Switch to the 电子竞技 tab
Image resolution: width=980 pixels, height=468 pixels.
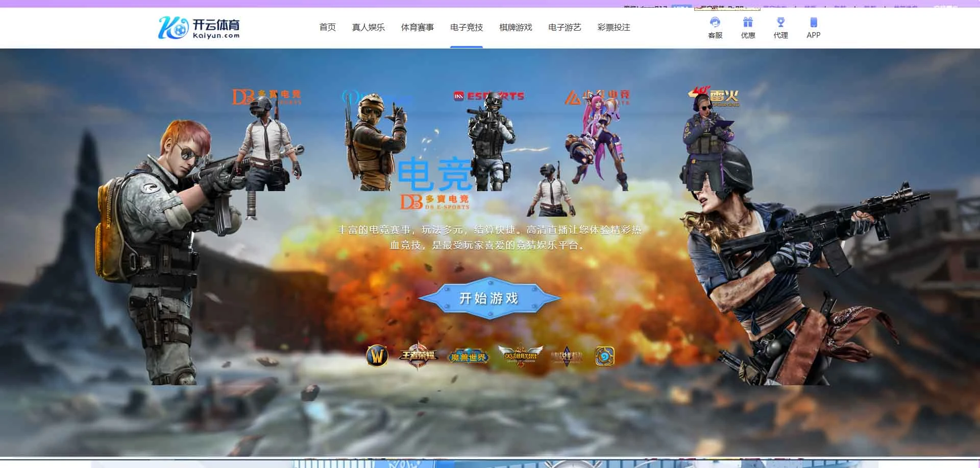click(465, 28)
